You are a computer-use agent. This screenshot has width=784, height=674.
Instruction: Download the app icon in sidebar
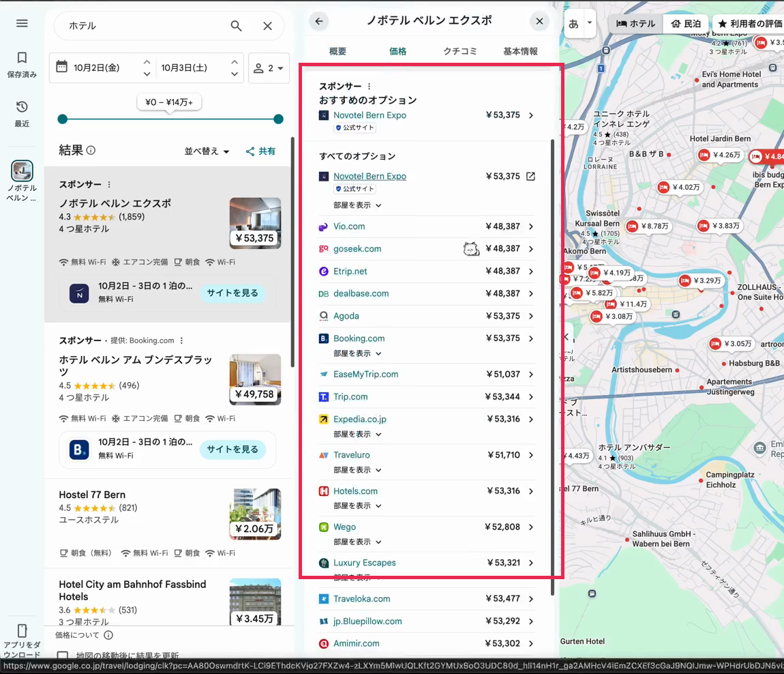coord(22,630)
